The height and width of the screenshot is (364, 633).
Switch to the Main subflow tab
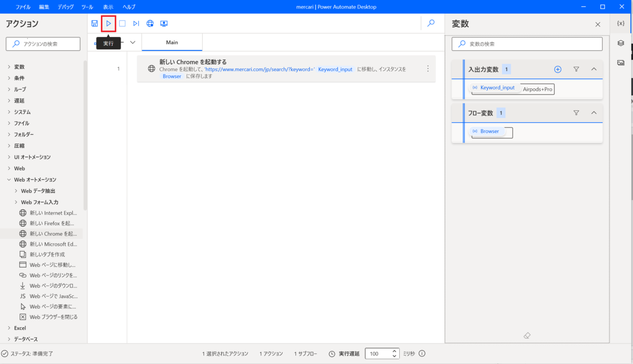pos(172,42)
